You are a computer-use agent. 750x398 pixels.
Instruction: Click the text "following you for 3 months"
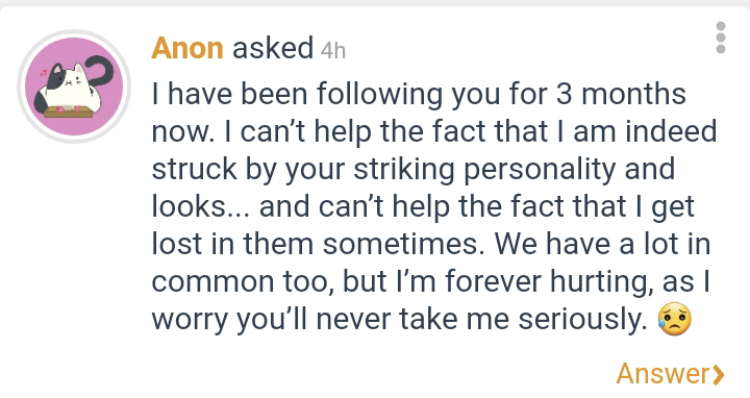[x=501, y=94]
